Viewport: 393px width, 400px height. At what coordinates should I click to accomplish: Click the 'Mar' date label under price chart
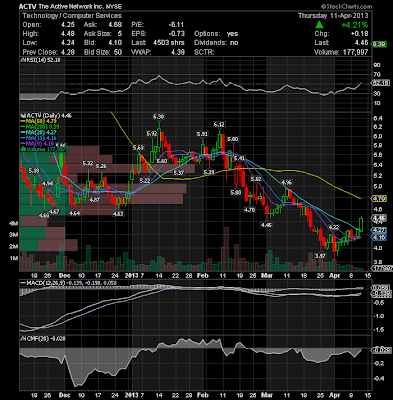click(x=267, y=276)
